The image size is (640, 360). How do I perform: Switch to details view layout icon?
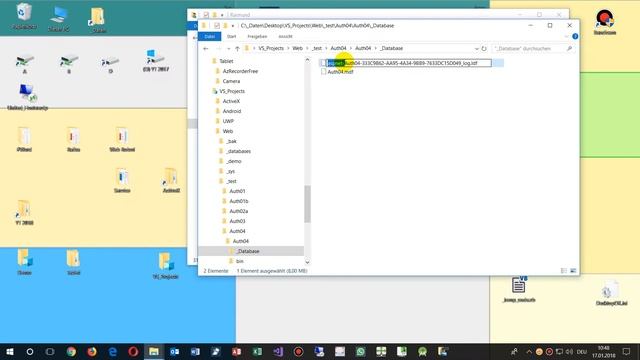point(564,271)
